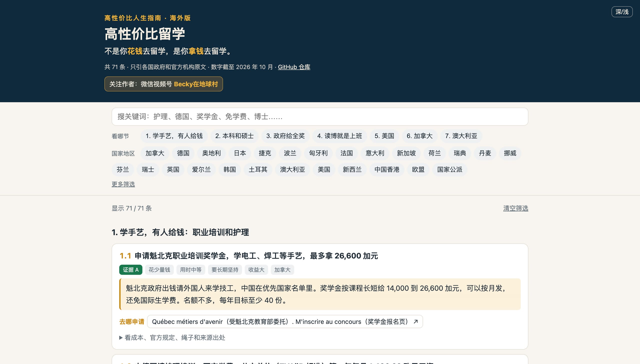Toggle the 日本 country filter chip

[240, 153]
